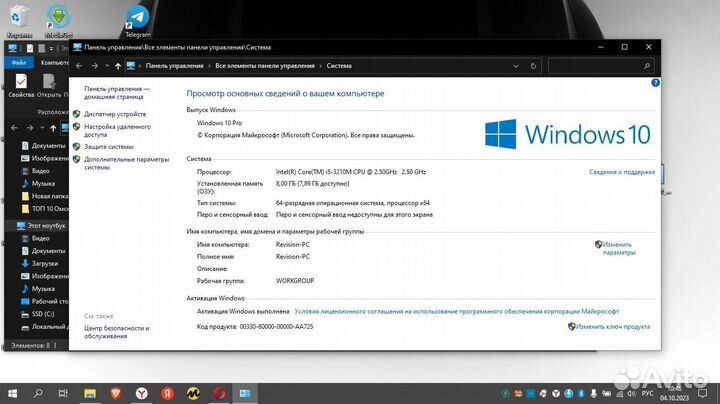Click Сведения о поддержке link
This screenshot has width=720, height=404.
622,172
